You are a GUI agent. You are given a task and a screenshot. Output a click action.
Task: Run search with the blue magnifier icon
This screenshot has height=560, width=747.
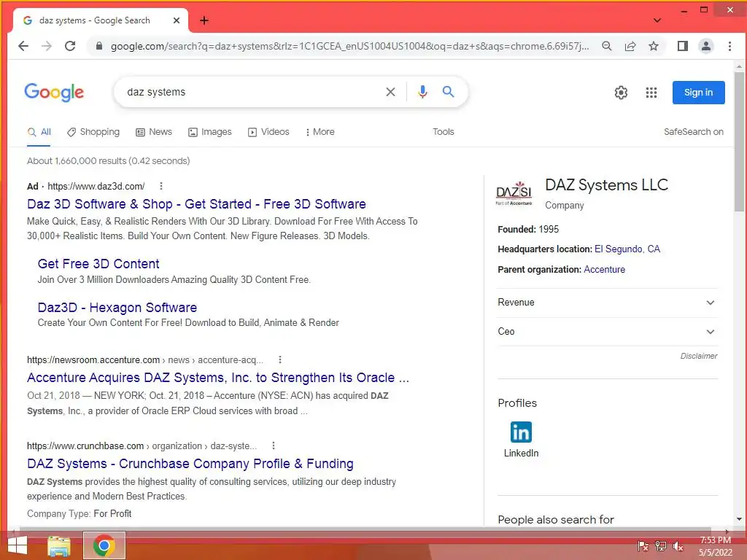pyautogui.click(x=448, y=91)
